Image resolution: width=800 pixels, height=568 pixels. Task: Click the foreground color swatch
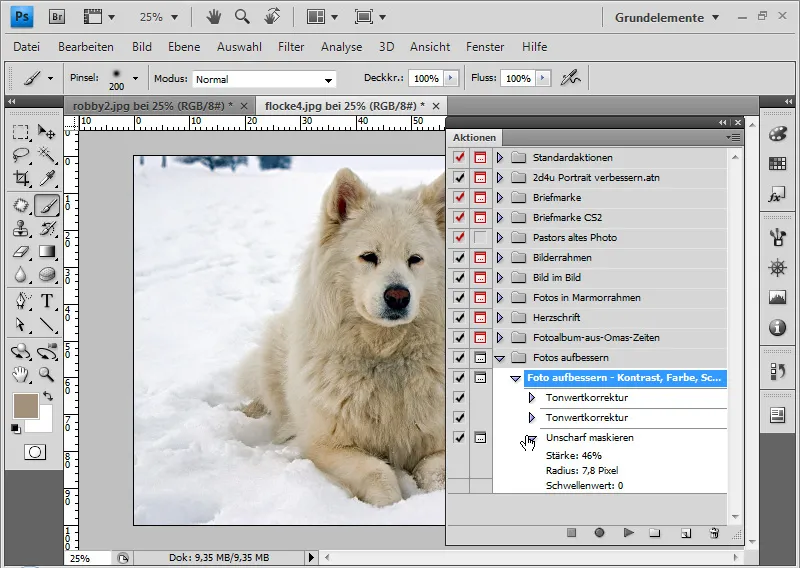(x=26, y=406)
